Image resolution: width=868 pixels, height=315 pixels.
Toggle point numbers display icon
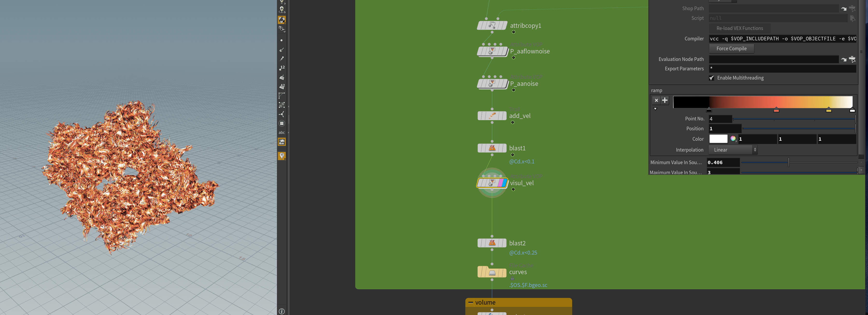coord(282,68)
